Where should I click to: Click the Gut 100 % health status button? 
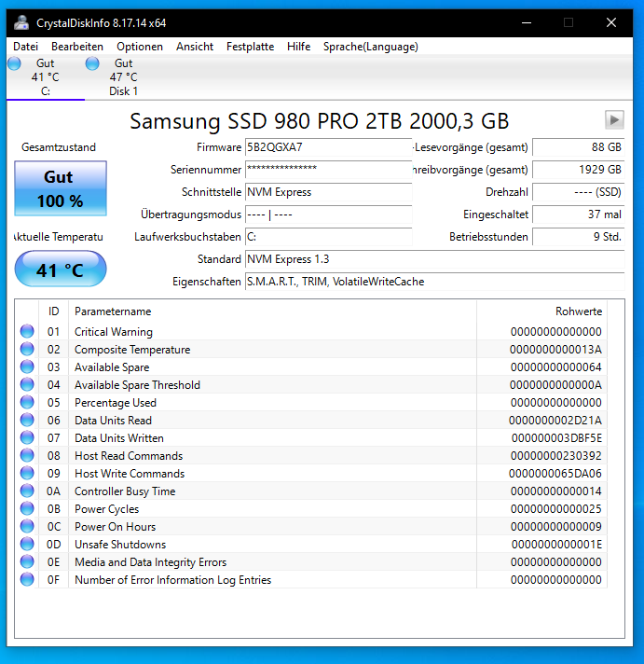pos(61,188)
